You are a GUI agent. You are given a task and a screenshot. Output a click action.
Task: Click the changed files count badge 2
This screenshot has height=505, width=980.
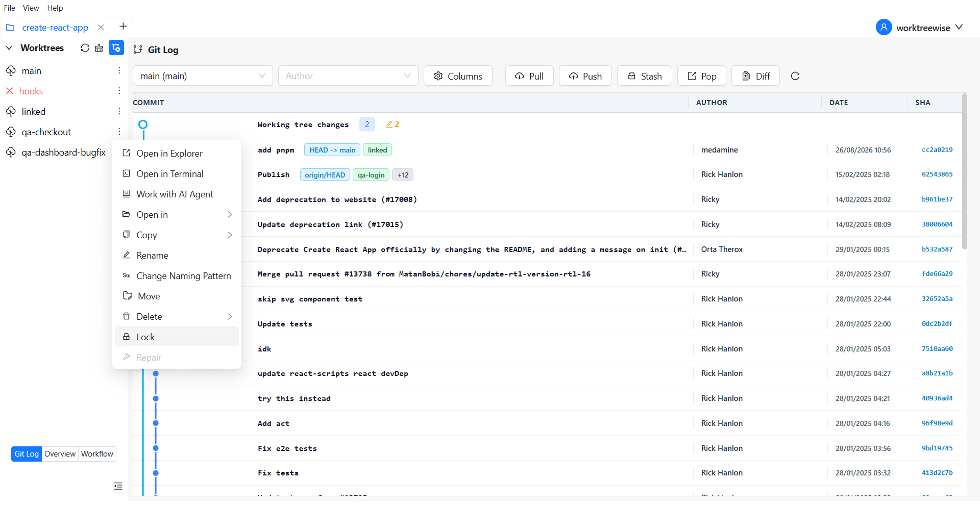coord(367,124)
